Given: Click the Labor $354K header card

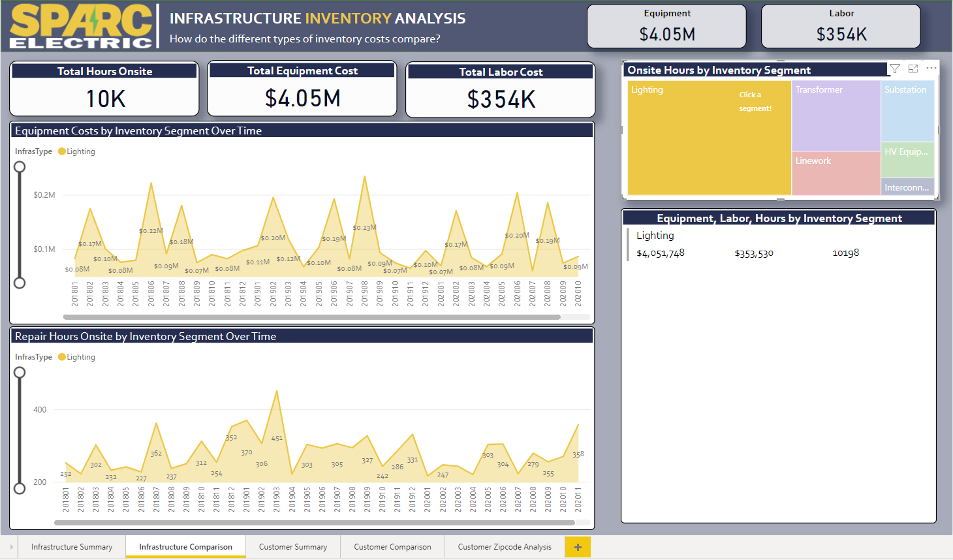Looking at the screenshot, I should click(x=841, y=26).
